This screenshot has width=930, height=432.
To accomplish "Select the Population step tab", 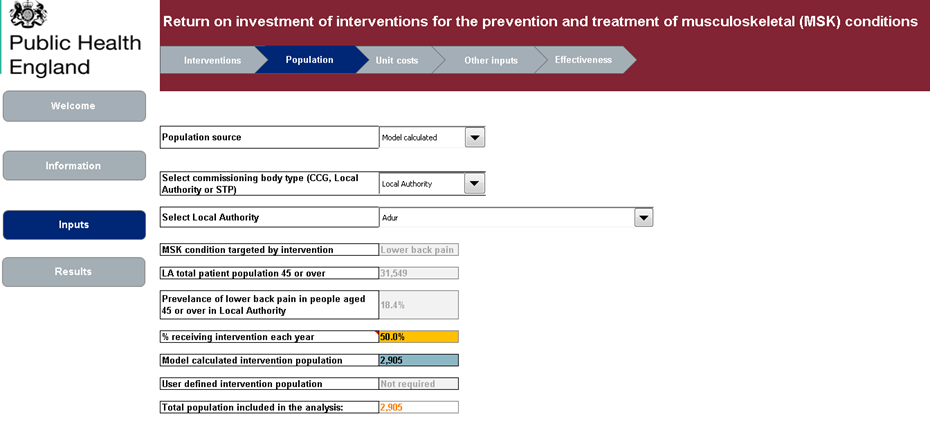I will coord(310,60).
